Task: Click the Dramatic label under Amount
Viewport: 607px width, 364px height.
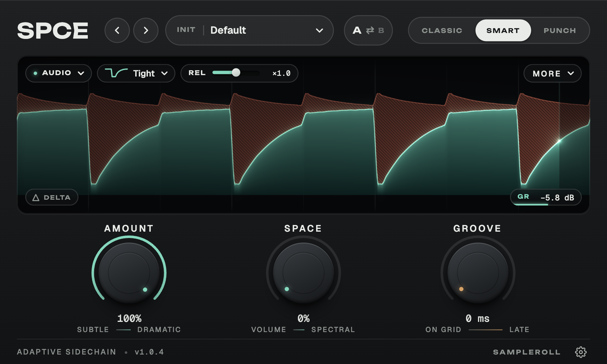Action: tap(159, 330)
